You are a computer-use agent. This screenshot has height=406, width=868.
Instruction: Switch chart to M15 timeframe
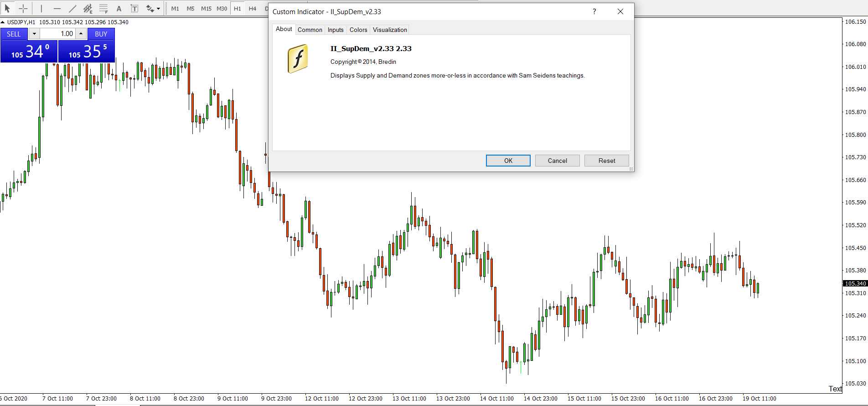206,8
